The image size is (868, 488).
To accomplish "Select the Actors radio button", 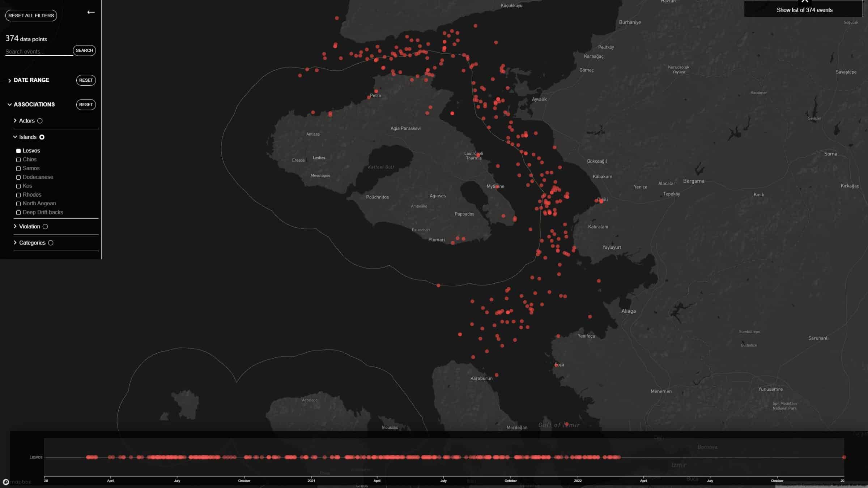I will [39, 121].
